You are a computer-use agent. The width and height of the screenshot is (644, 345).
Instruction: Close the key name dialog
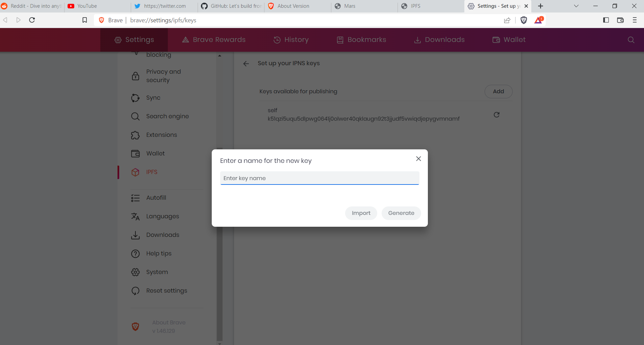[x=418, y=158]
